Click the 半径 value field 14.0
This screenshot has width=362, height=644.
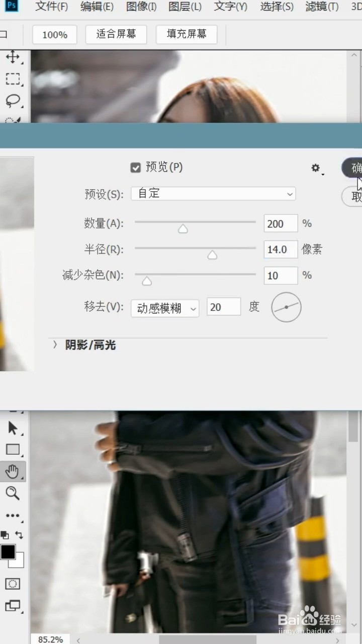[x=281, y=250]
